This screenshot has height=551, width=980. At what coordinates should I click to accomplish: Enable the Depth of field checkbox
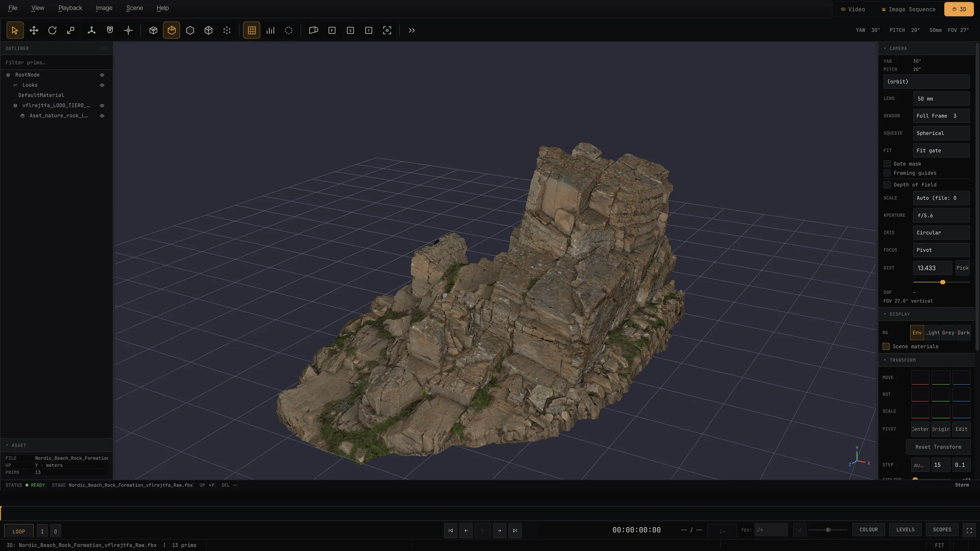tap(887, 185)
